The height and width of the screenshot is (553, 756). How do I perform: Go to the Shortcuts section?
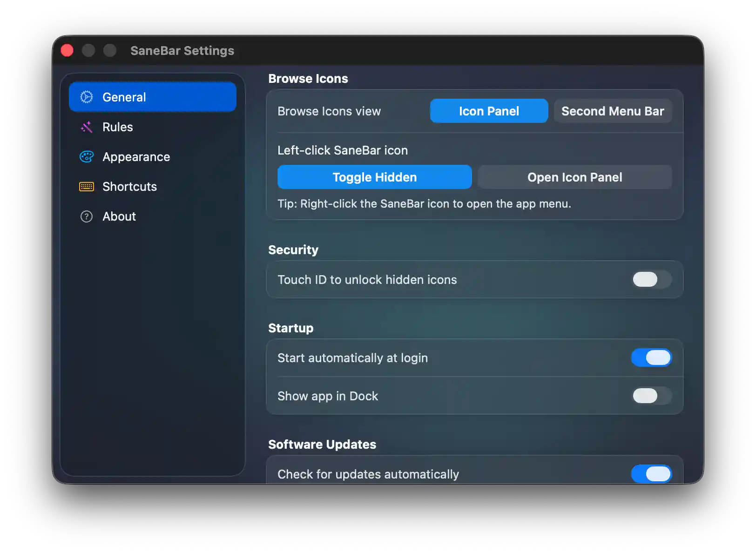153,187
